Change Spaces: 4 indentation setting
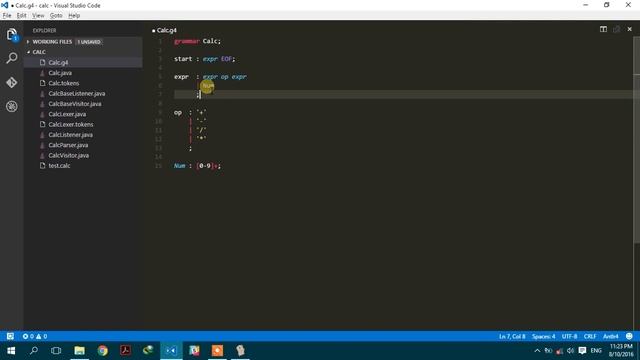Image resolution: width=640 pixels, height=360 pixels. (x=543, y=336)
